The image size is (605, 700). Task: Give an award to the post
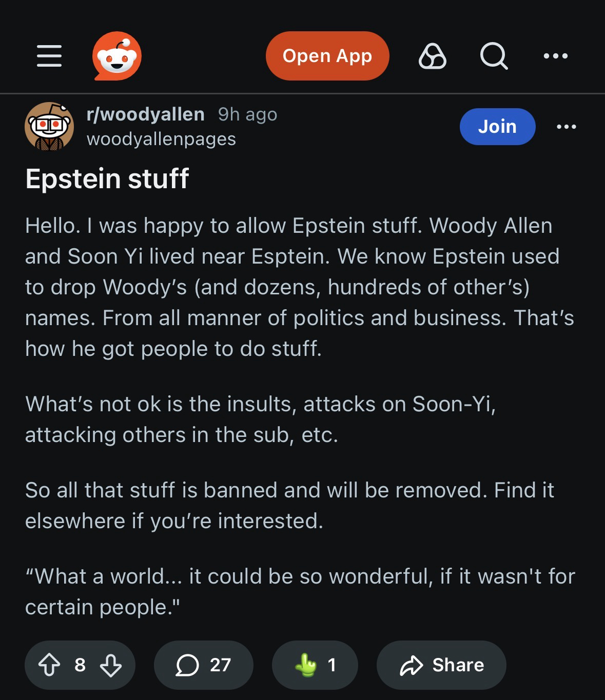click(x=315, y=665)
